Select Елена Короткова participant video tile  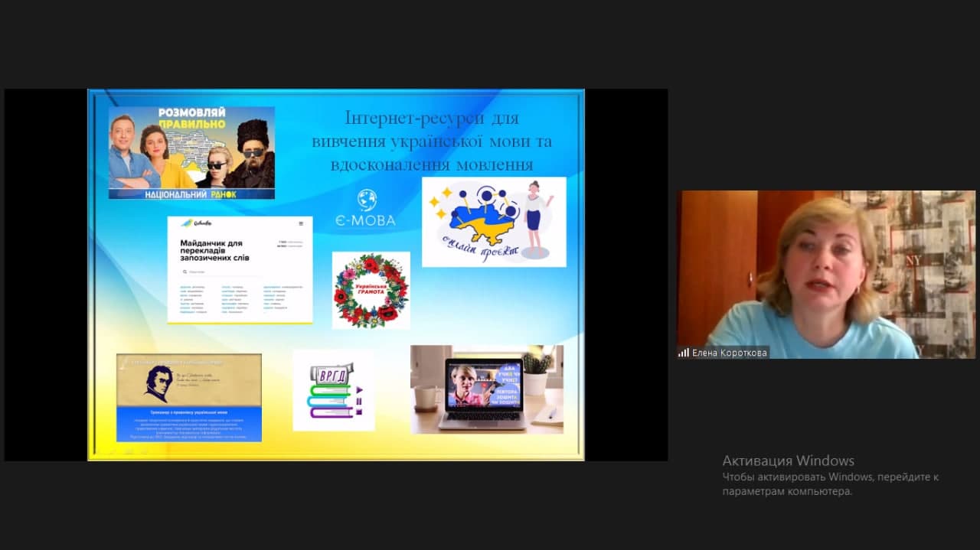click(826, 275)
